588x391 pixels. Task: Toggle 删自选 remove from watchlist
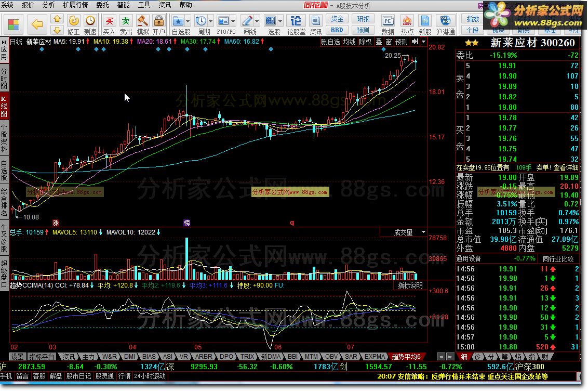click(x=330, y=42)
